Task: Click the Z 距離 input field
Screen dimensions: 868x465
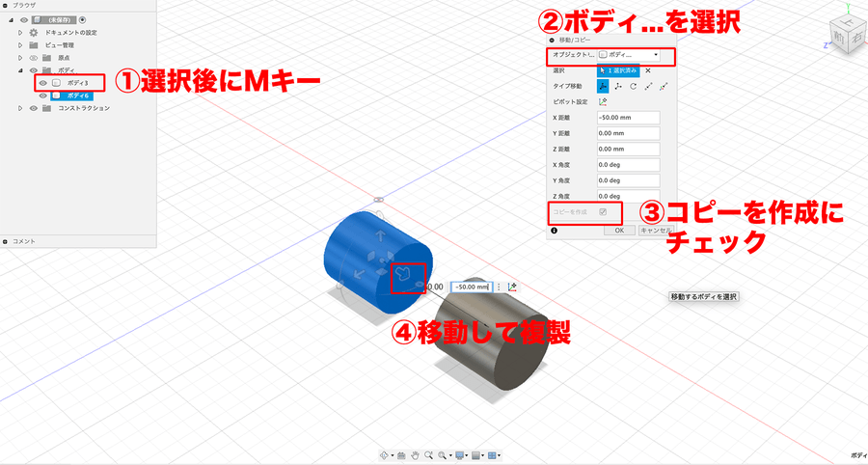Action: (628, 149)
